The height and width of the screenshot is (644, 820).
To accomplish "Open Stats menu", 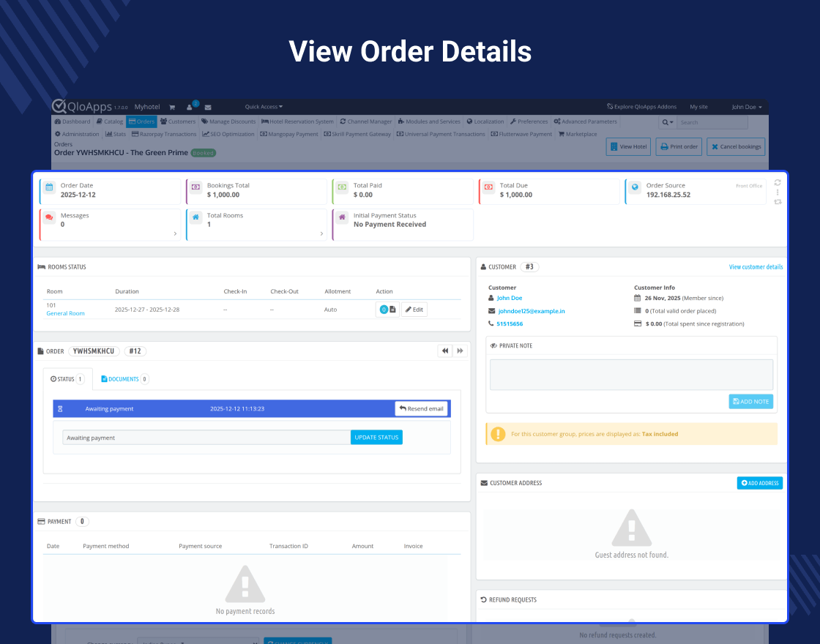I will [x=116, y=134].
